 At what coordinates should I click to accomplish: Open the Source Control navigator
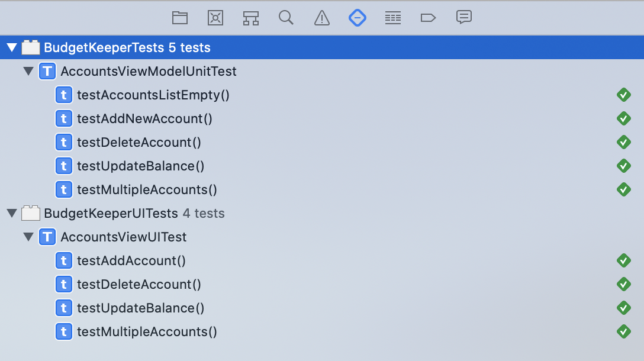pyautogui.click(x=215, y=18)
